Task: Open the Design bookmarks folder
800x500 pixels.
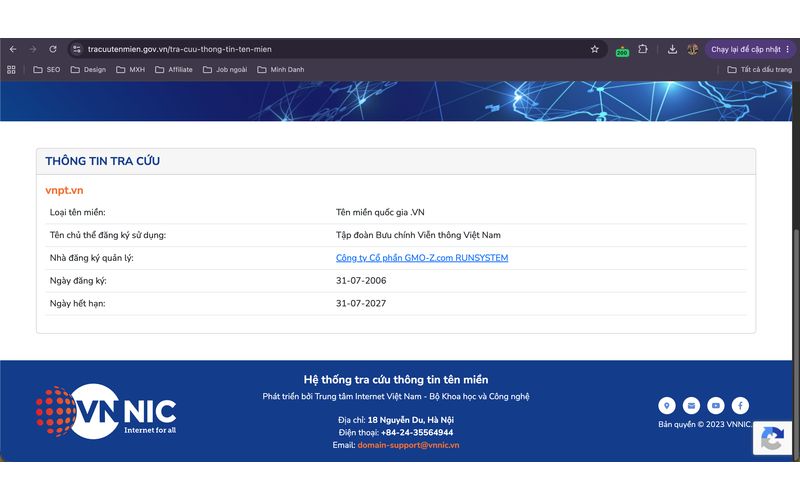Action: click(88, 69)
